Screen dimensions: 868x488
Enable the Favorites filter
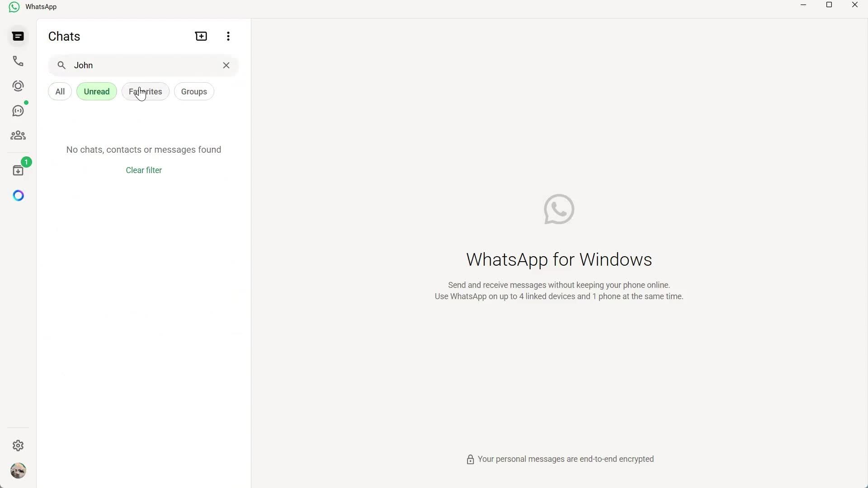click(145, 91)
